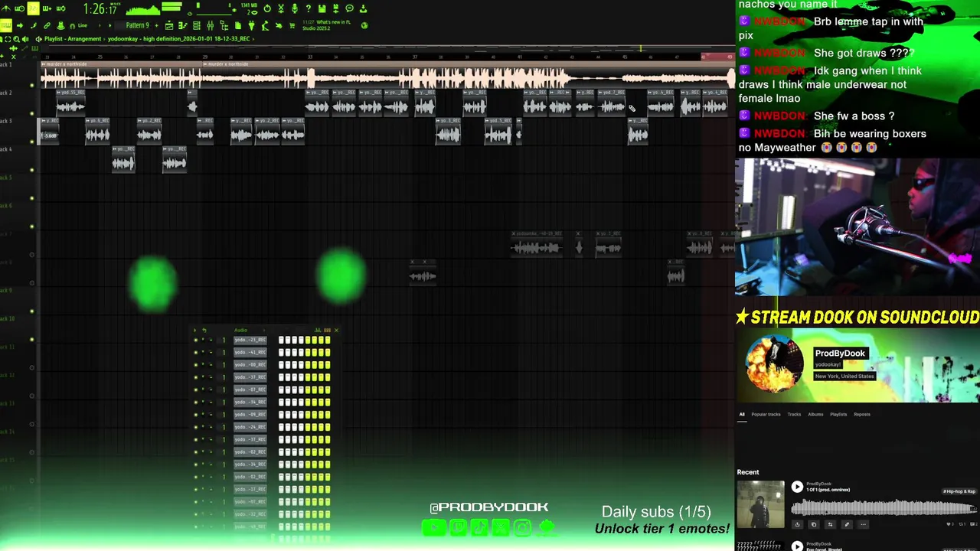Toggle the countdown before recording button
Screen dimensions: 980x551
(x=33, y=8)
